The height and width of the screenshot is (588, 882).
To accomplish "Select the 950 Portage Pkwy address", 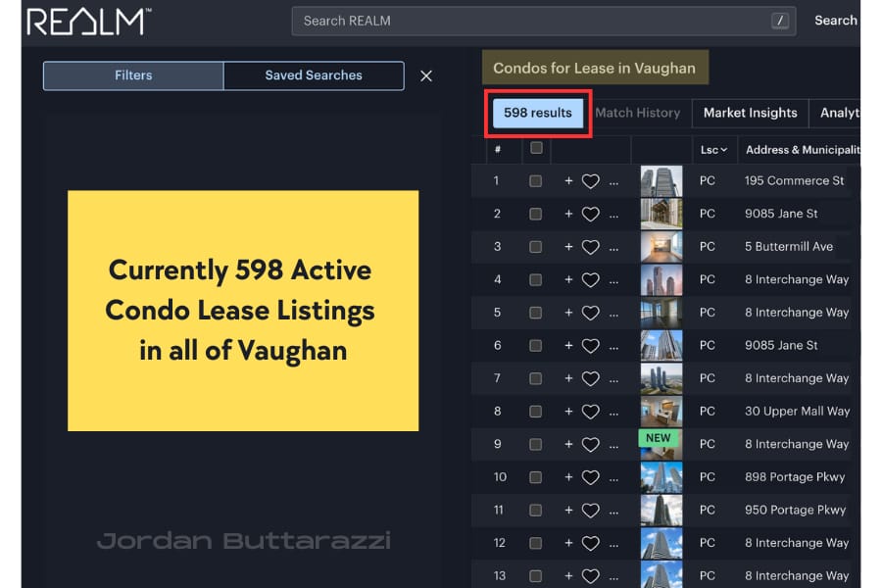I will 796,510.
